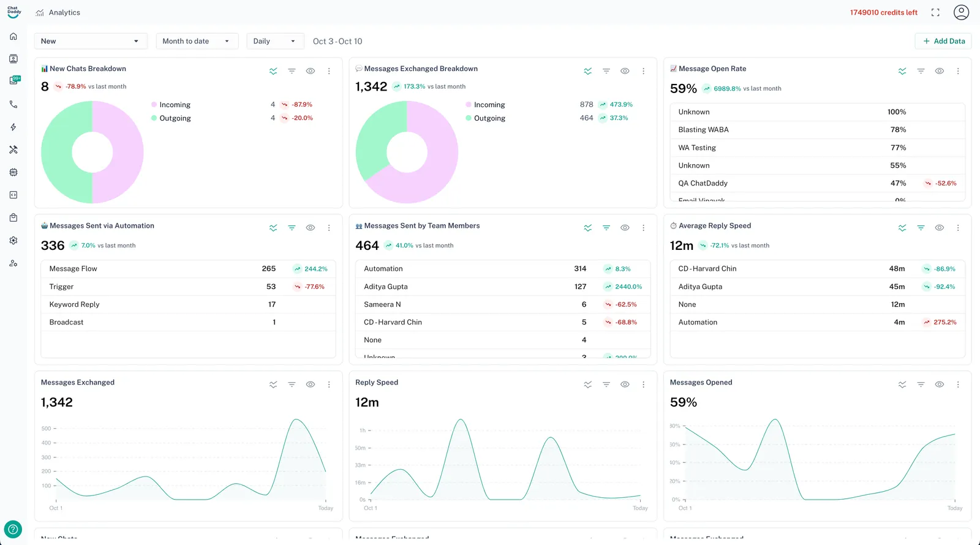This screenshot has height=545, width=980.
Task: Click the '1749010 credits left' link
Action: (883, 12)
